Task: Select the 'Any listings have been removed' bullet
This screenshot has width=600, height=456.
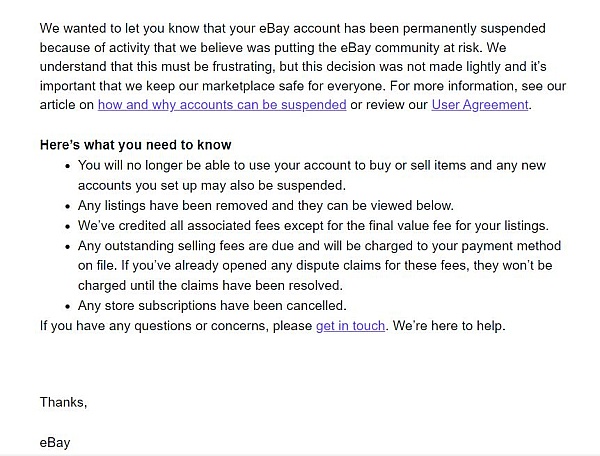Action: point(266,206)
